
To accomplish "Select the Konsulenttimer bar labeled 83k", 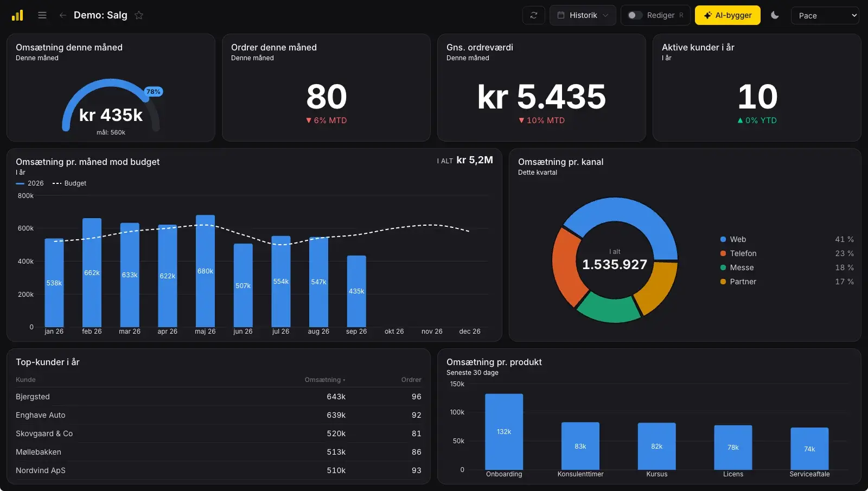I will 580,446.
